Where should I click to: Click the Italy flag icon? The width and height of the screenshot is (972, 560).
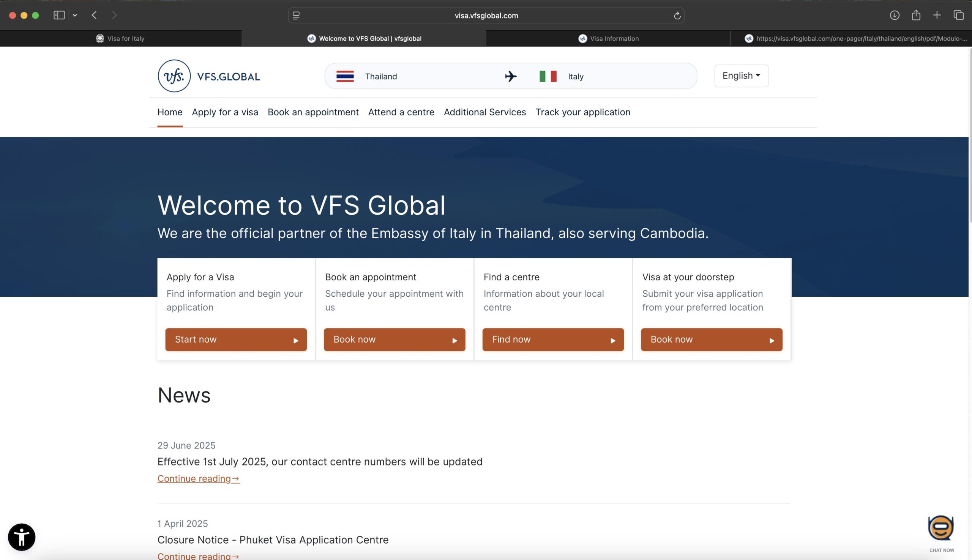(548, 76)
